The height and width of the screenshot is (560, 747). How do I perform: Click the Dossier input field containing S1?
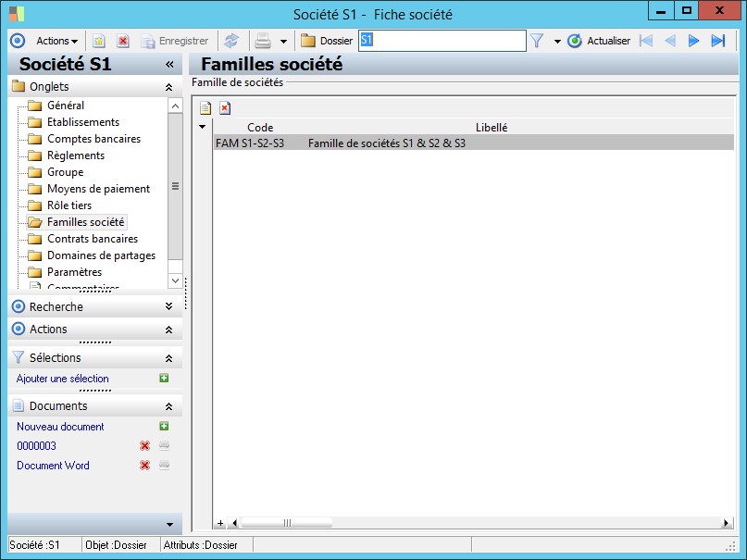click(442, 41)
